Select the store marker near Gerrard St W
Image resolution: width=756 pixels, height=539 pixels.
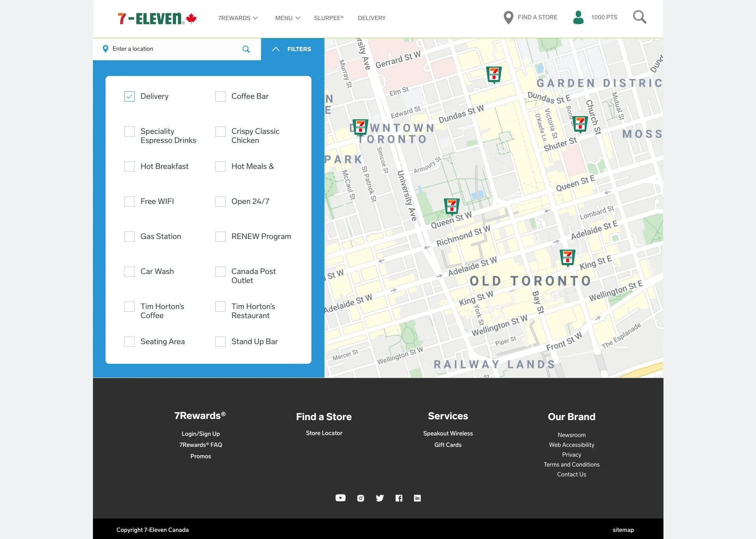[x=494, y=74]
